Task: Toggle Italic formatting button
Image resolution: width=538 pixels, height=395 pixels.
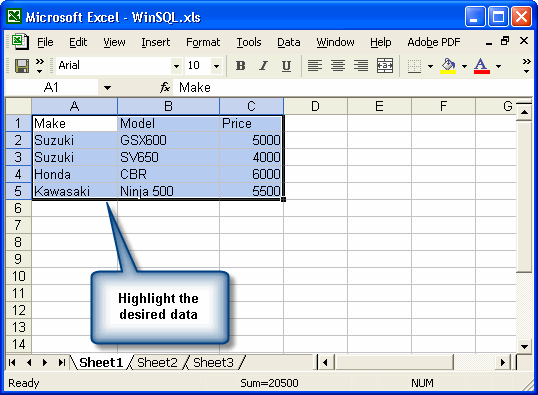Action: 264,65
